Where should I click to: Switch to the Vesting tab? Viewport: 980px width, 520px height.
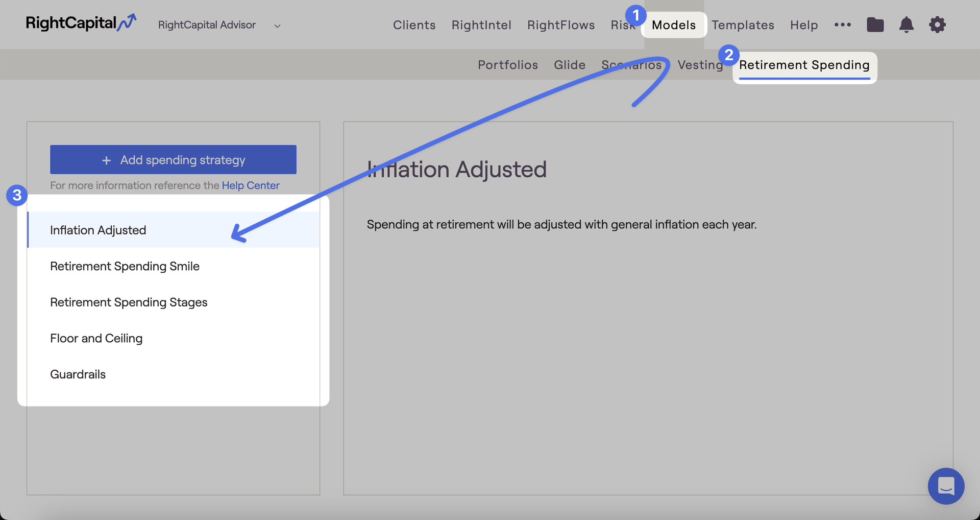coord(700,65)
